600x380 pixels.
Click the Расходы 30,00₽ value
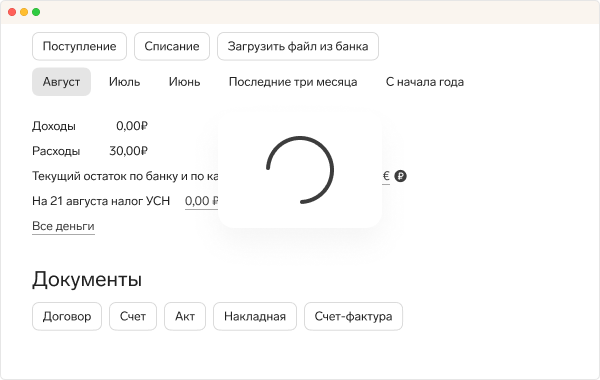click(x=128, y=151)
